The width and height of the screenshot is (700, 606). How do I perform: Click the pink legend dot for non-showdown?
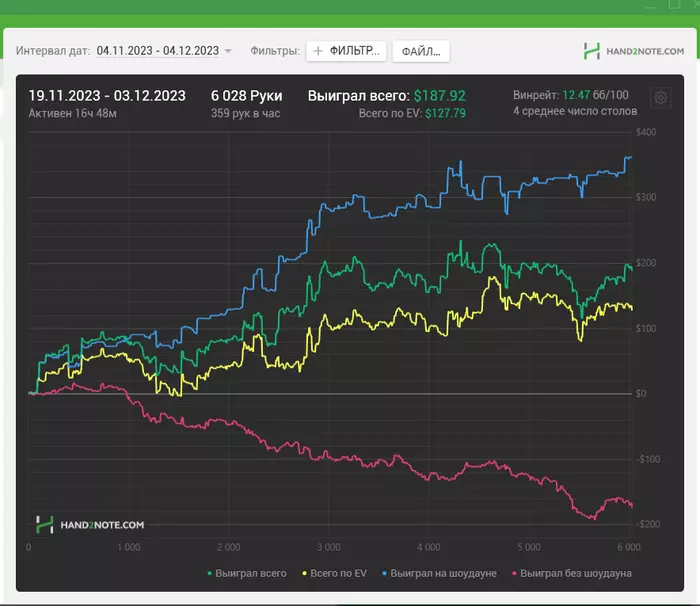(514, 573)
